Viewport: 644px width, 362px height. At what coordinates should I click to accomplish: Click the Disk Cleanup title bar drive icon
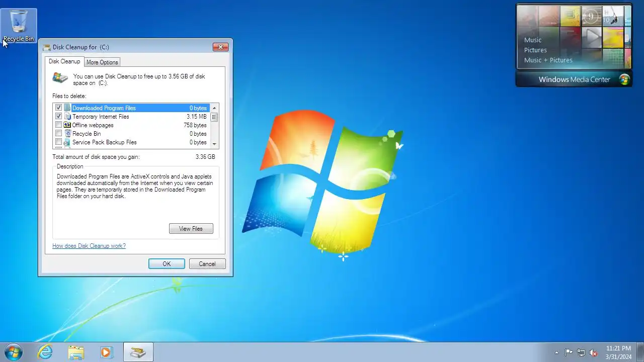point(47,47)
